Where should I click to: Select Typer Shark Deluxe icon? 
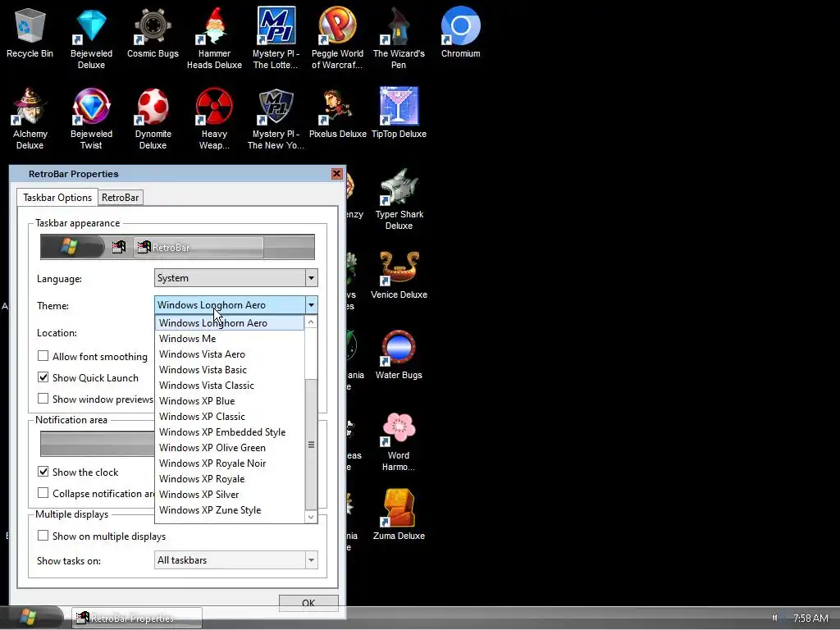click(x=399, y=199)
